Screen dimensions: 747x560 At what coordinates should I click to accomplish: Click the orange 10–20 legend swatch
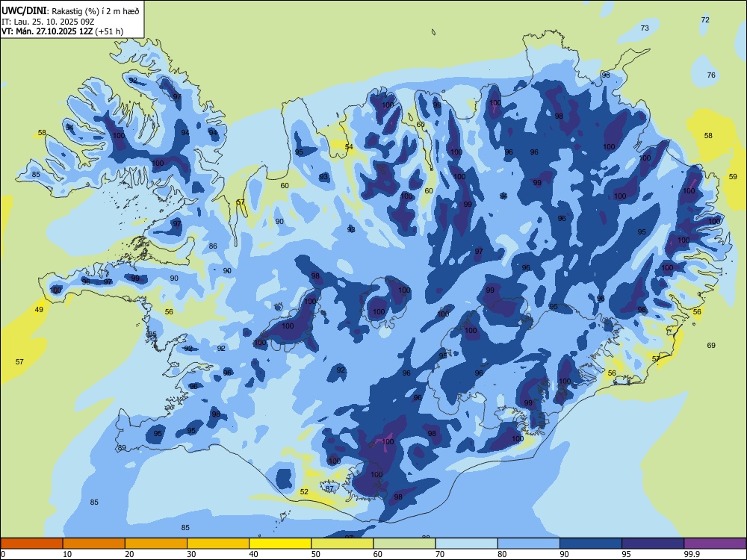click(x=94, y=544)
